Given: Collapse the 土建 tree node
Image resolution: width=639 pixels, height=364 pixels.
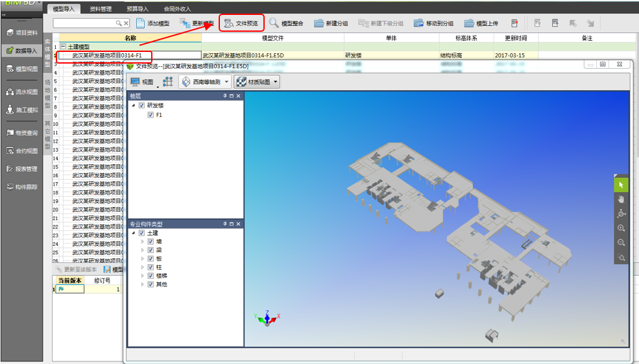Looking at the screenshot, I should tap(133, 233).
